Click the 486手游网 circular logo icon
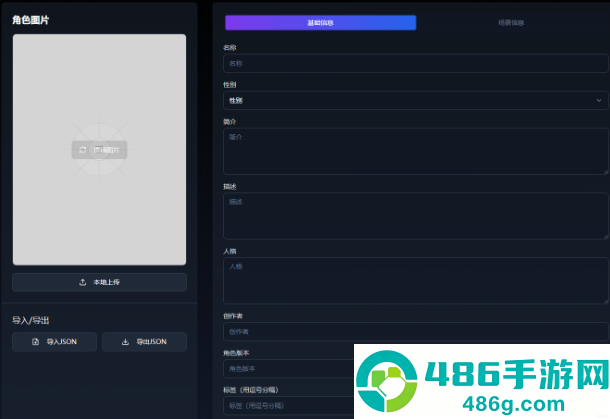Screen dimensions: 610x419 click(386, 381)
